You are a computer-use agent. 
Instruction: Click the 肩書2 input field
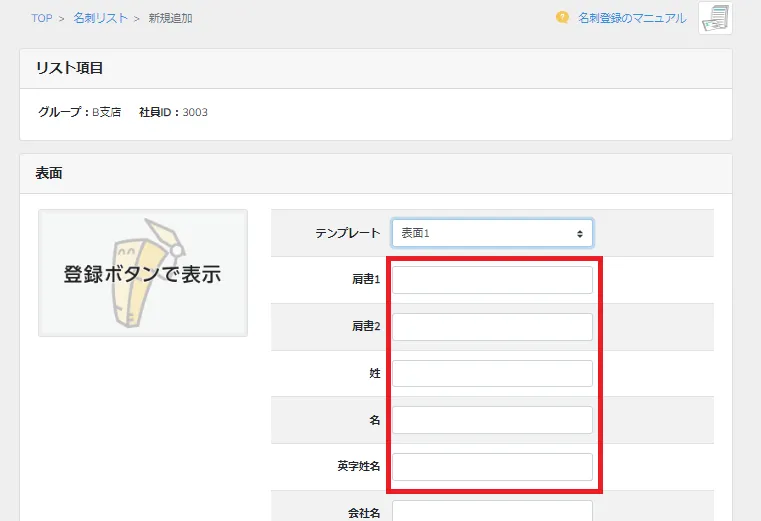tap(492, 327)
